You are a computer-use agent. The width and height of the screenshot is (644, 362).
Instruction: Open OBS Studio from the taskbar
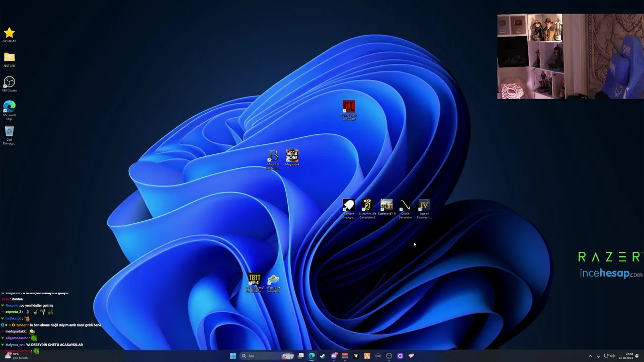389,356
